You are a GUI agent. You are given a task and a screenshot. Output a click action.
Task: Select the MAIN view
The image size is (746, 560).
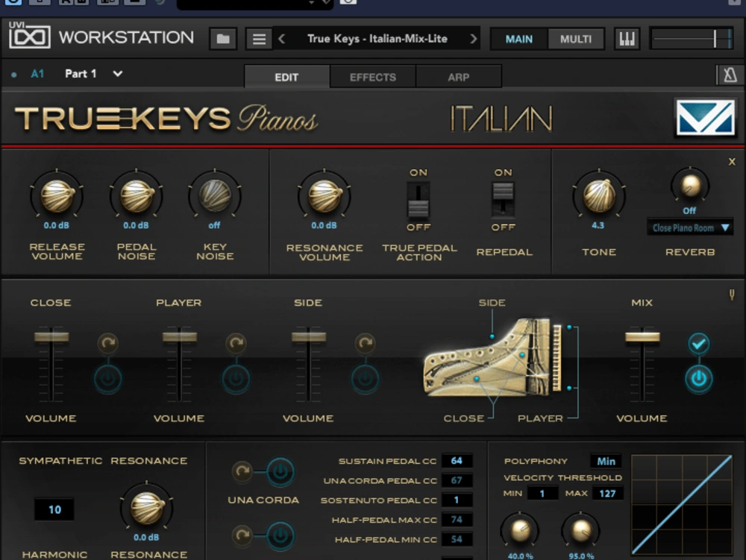click(x=518, y=39)
